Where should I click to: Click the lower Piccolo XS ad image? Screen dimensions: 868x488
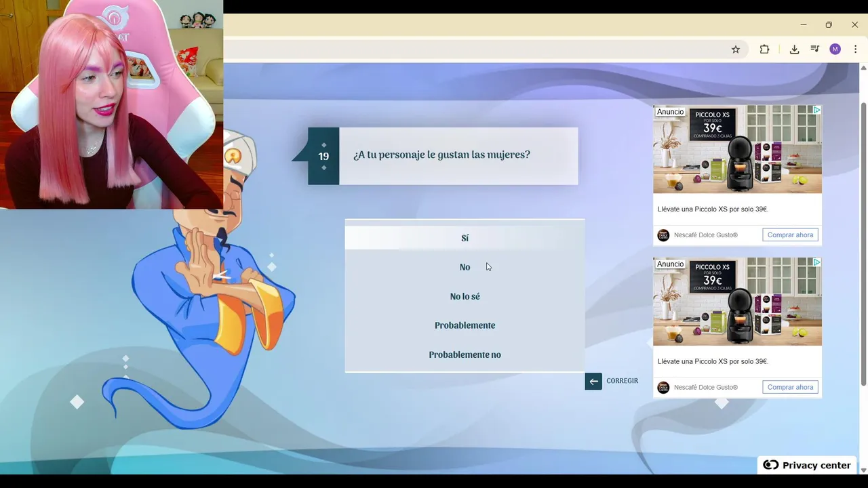737,302
